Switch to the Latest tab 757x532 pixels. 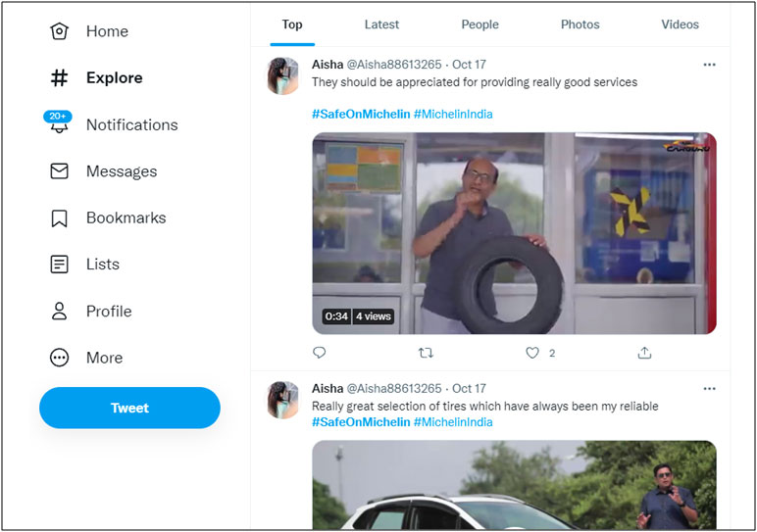pyautogui.click(x=381, y=24)
